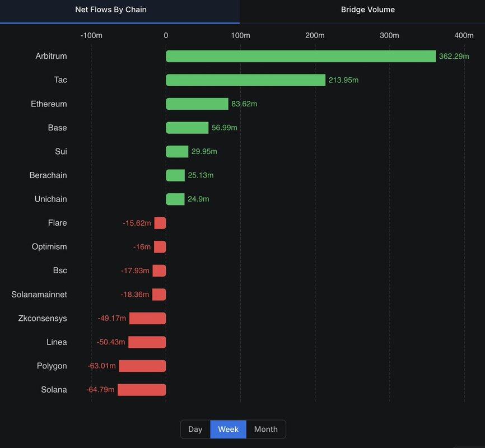Click the Arbitrum chain label
This screenshot has height=448, width=485.
(51, 56)
